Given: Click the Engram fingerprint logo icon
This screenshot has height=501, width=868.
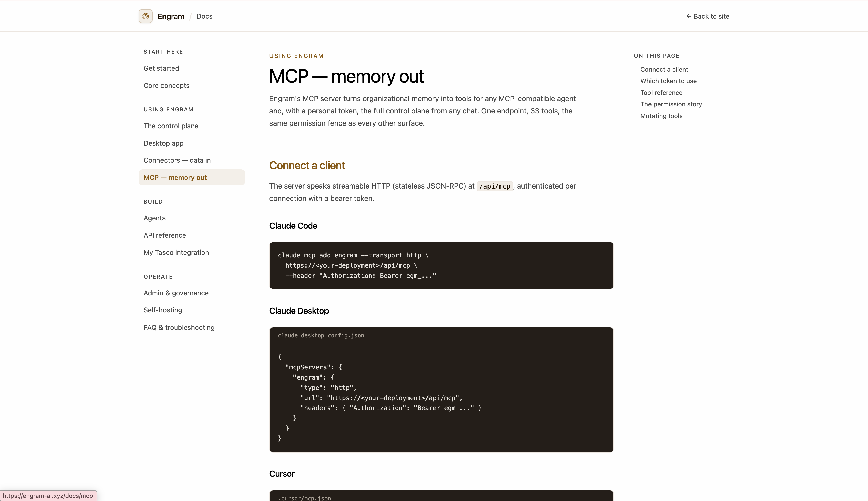Looking at the screenshot, I should [x=145, y=16].
